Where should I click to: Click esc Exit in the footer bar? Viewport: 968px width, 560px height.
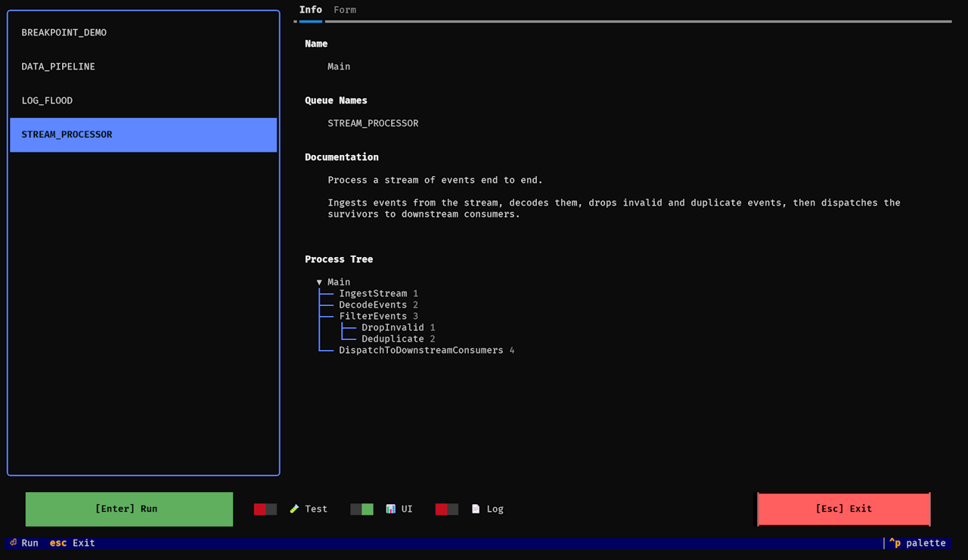click(x=73, y=543)
